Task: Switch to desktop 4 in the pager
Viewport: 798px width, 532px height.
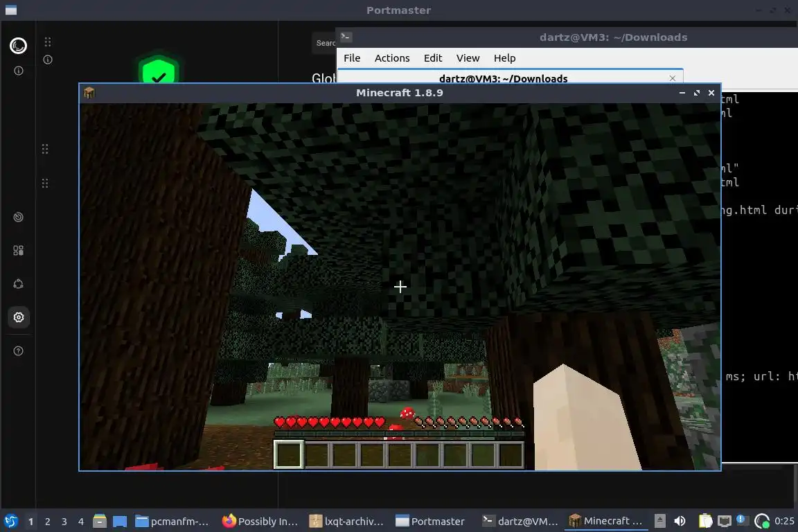Action: click(x=80, y=522)
